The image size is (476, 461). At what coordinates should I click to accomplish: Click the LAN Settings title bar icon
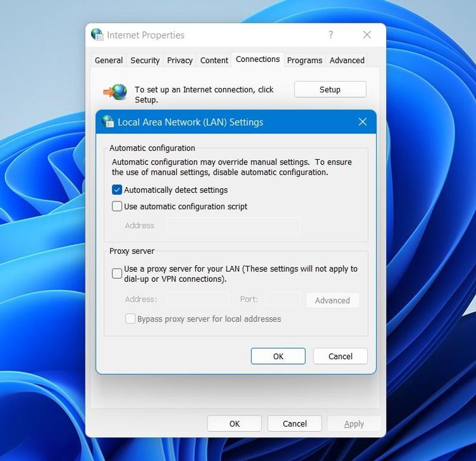pyautogui.click(x=108, y=122)
